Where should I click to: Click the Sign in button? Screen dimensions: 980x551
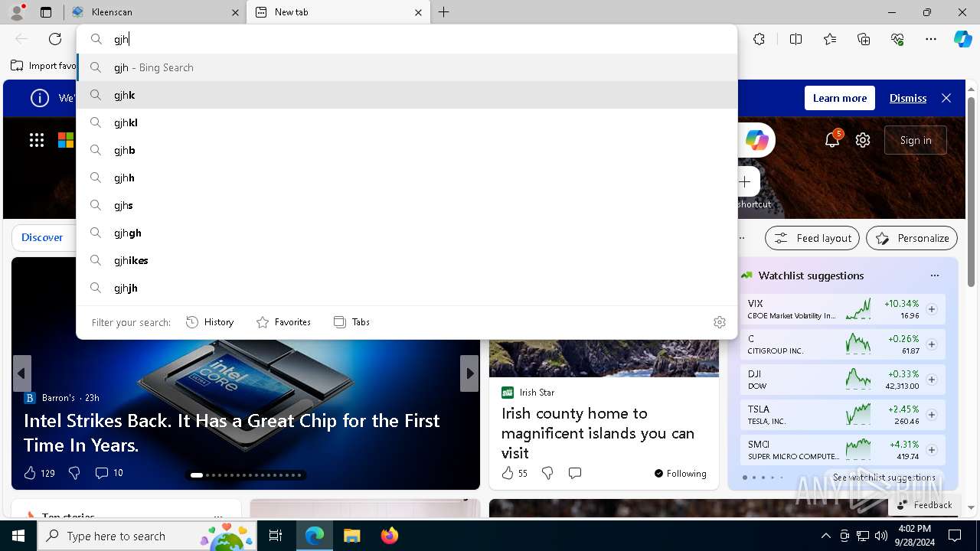[916, 140]
